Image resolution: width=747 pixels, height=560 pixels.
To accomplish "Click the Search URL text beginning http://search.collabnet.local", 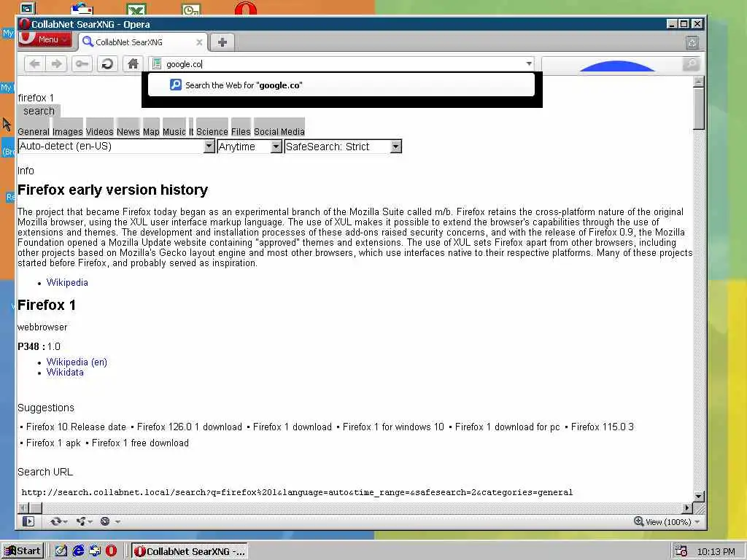I will point(297,492).
